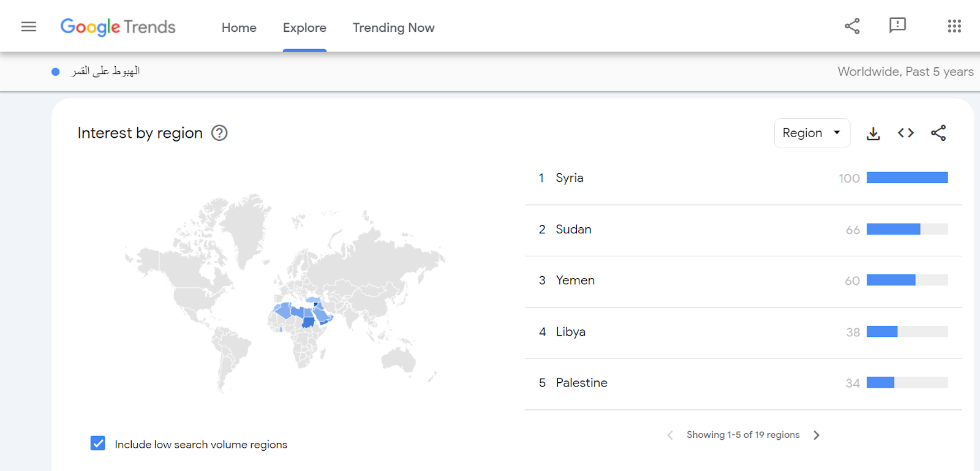Click the Google Trends logo
The image size is (980, 471).
pos(118,27)
